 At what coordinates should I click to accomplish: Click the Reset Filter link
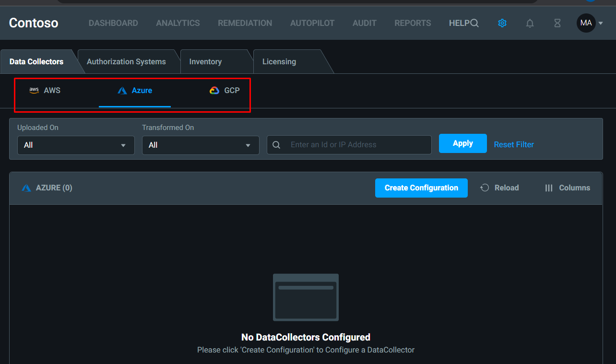514,144
